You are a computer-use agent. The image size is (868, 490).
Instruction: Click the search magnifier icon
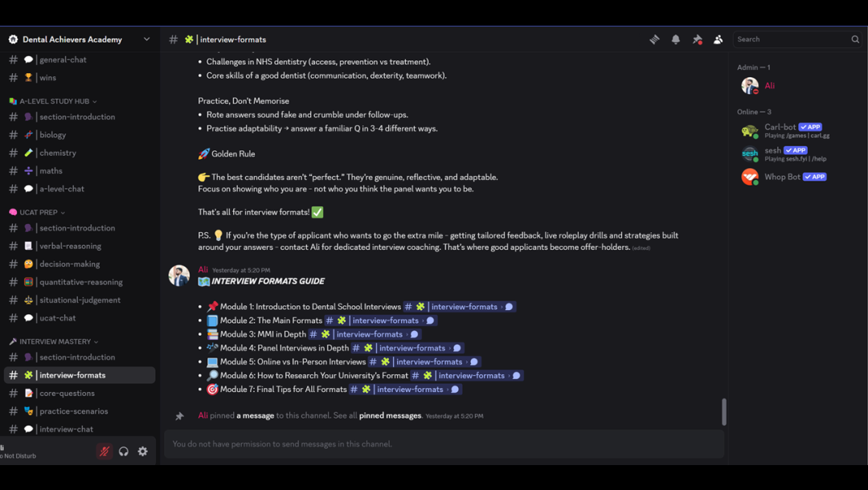coord(854,39)
